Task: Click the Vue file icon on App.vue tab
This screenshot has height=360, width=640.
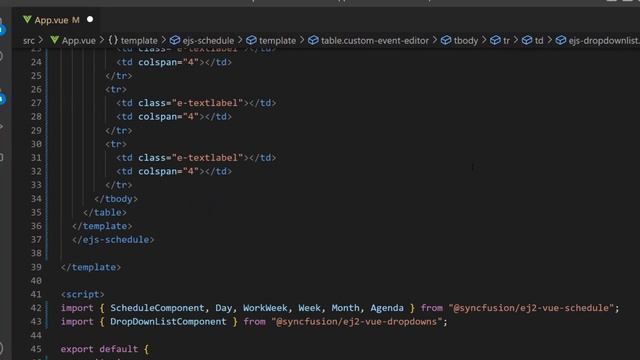Action: point(27,19)
